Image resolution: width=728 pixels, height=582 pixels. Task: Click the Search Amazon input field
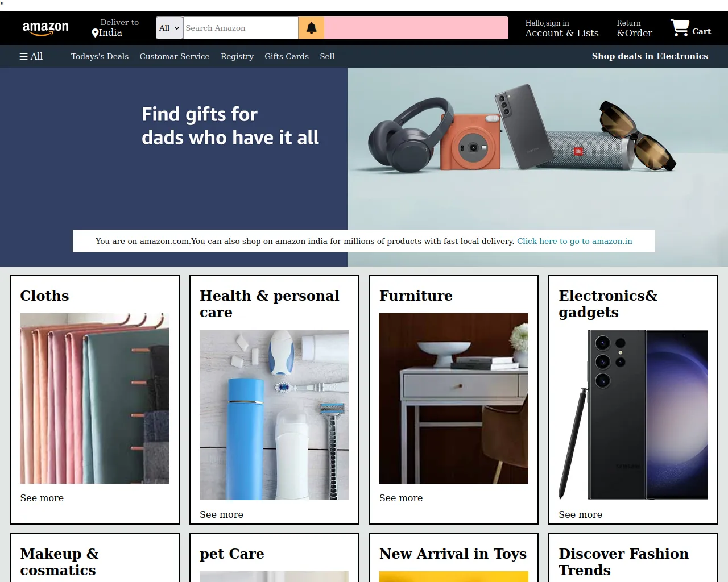tap(241, 28)
